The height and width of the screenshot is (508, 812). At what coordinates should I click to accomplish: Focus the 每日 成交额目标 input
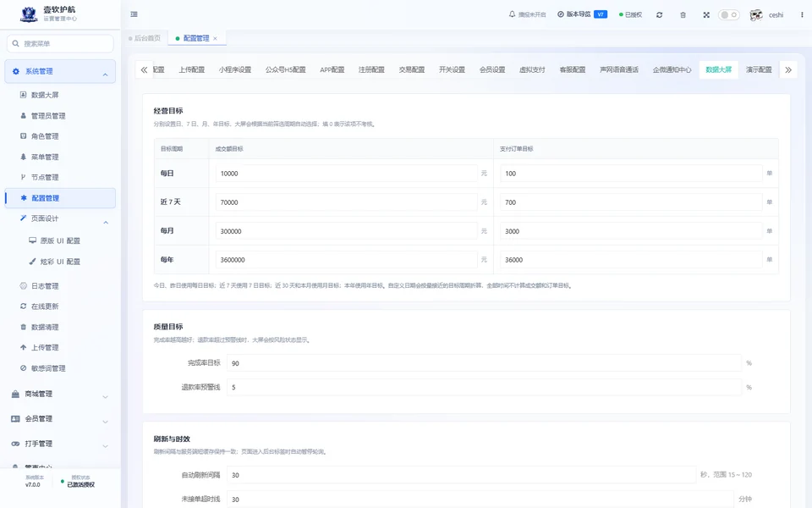pos(346,173)
